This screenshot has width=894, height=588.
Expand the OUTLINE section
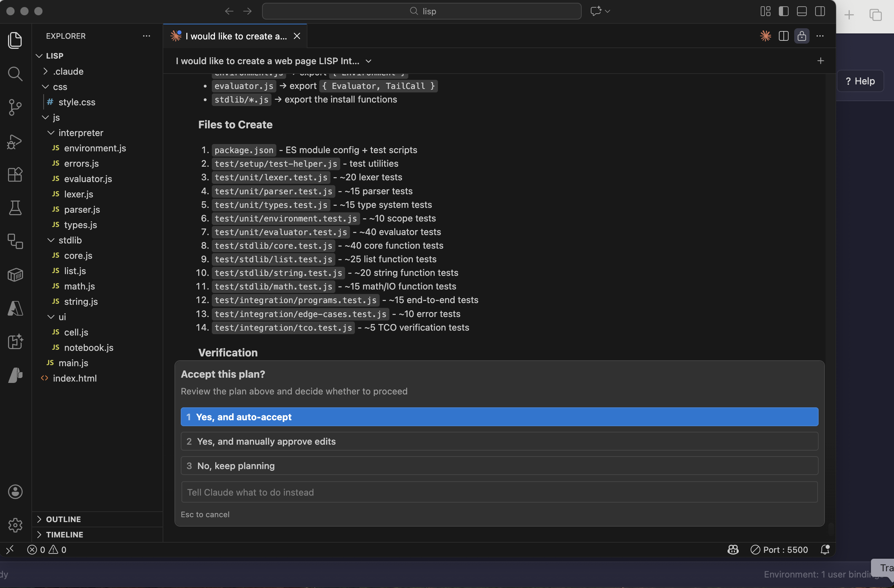click(63, 519)
